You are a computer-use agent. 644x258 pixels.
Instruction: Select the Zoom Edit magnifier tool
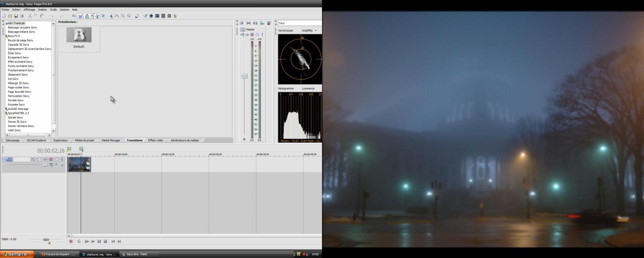point(129,16)
